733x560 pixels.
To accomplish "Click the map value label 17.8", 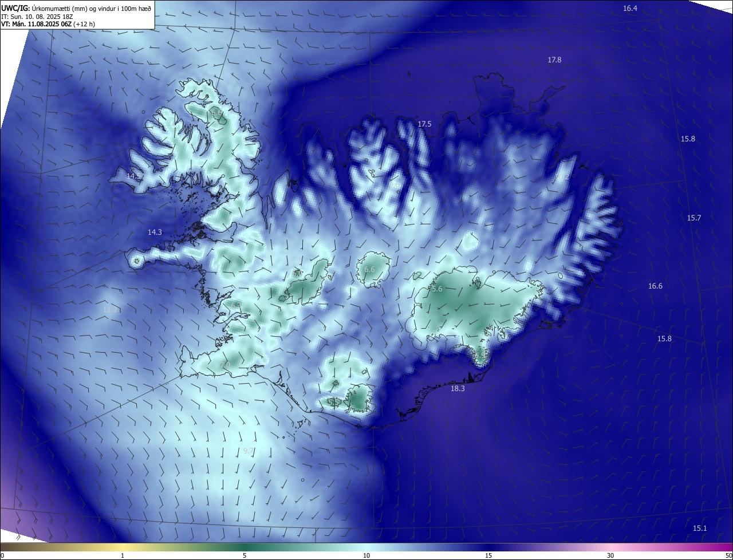I will pos(554,60).
